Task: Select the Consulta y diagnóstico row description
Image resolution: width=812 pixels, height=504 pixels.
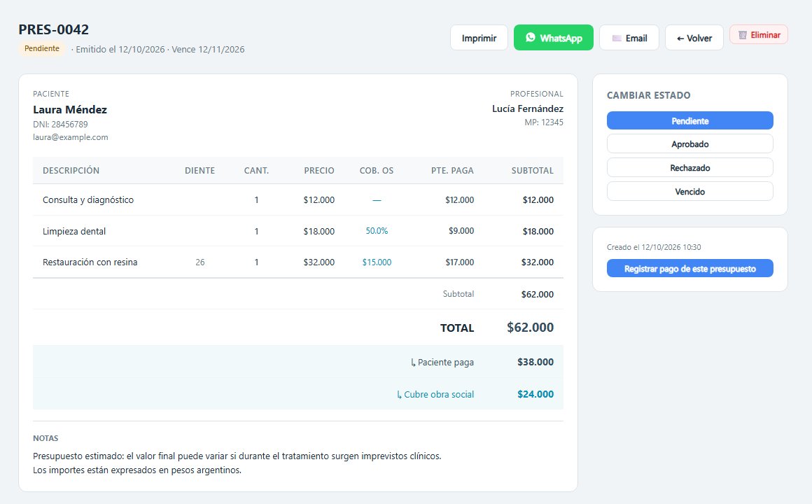Action: (x=88, y=200)
